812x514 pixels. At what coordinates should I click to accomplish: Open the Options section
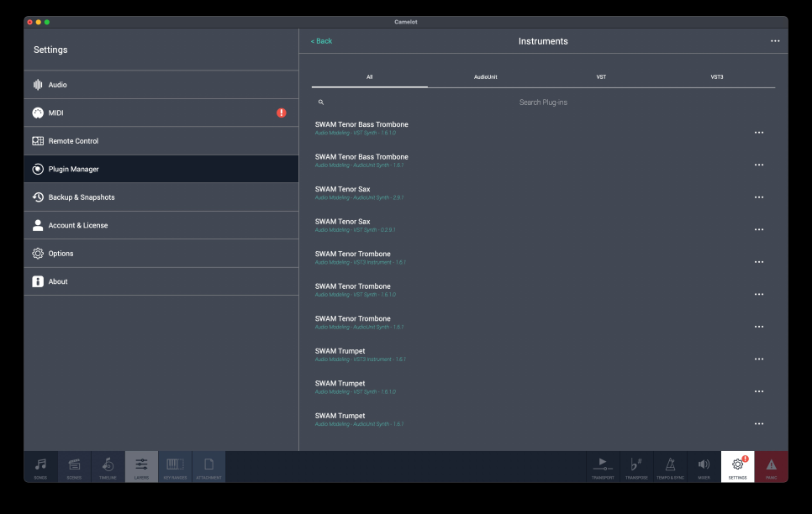pos(161,254)
